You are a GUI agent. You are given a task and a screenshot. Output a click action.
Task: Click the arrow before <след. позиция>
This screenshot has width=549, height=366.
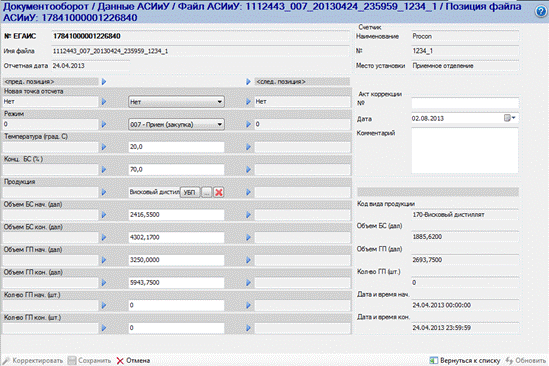tap(248, 82)
